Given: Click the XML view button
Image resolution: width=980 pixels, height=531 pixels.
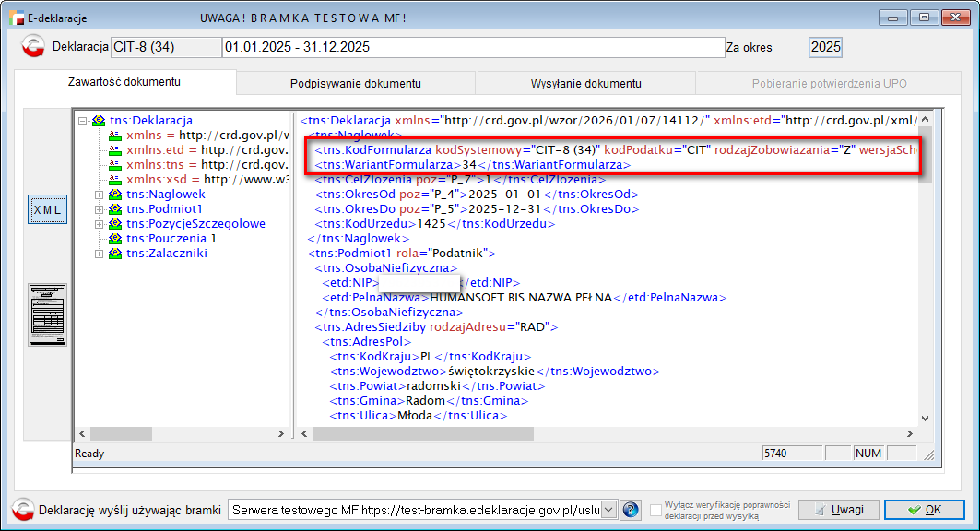Looking at the screenshot, I should pyautogui.click(x=47, y=209).
